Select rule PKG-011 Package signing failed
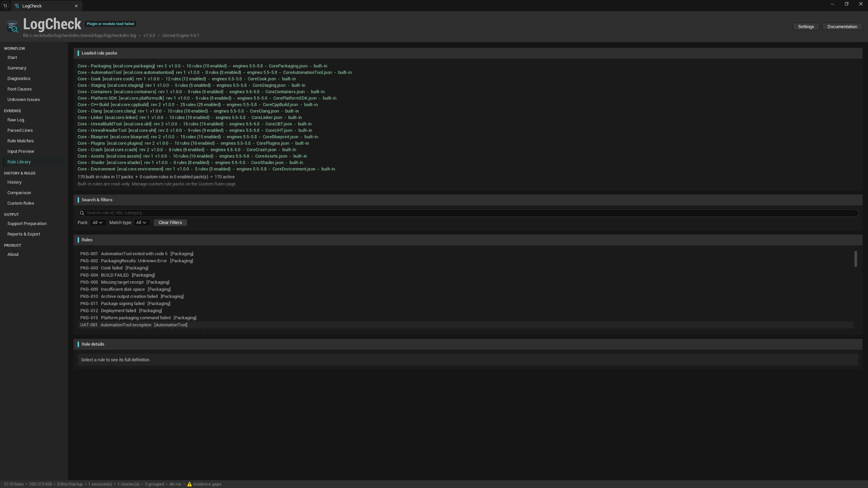This screenshot has height=488, width=868. point(466,304)
